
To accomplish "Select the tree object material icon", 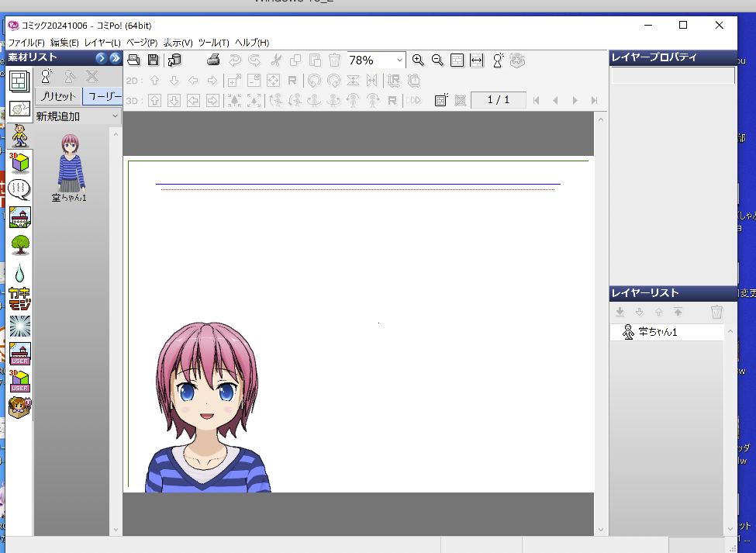I will point(19,244).
